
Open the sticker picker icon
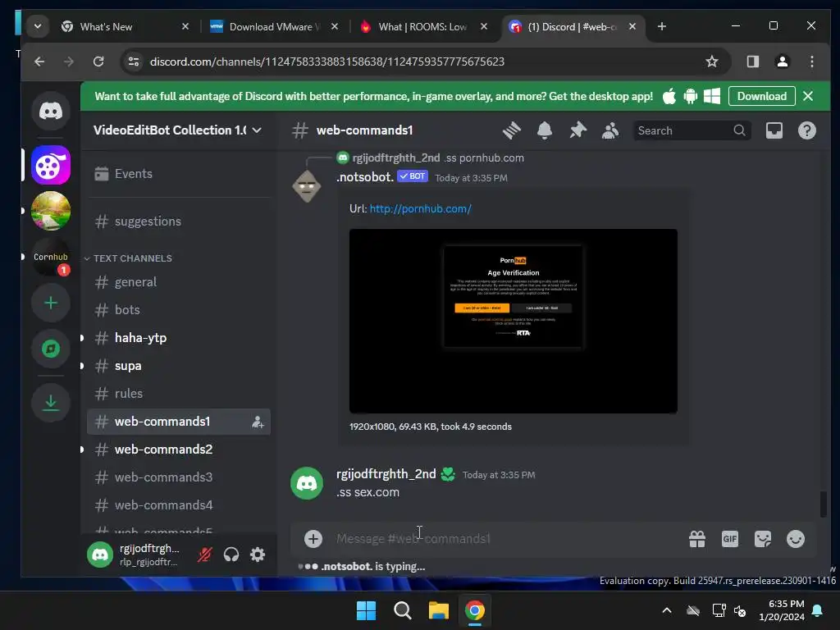763,538
